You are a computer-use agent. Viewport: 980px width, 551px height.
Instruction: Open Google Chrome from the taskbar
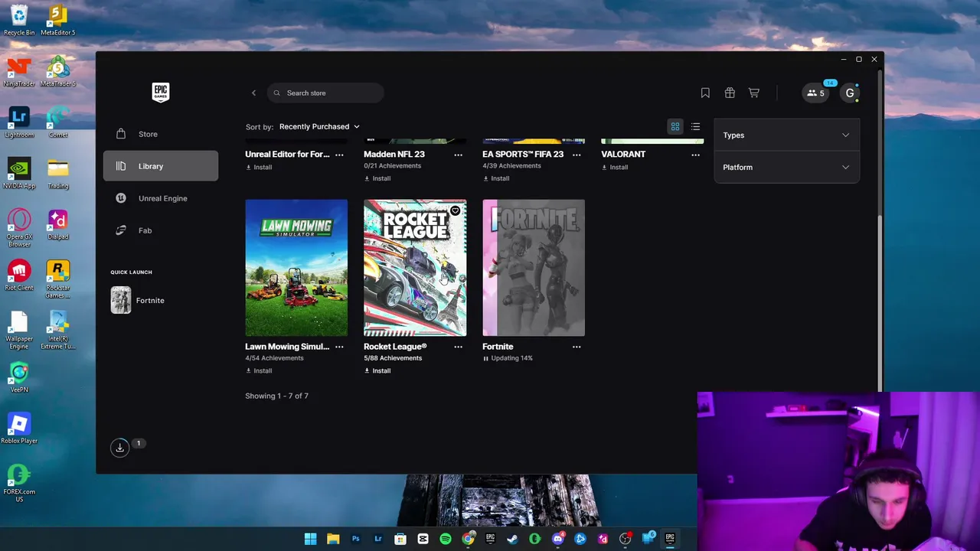(x=468, y=539)
